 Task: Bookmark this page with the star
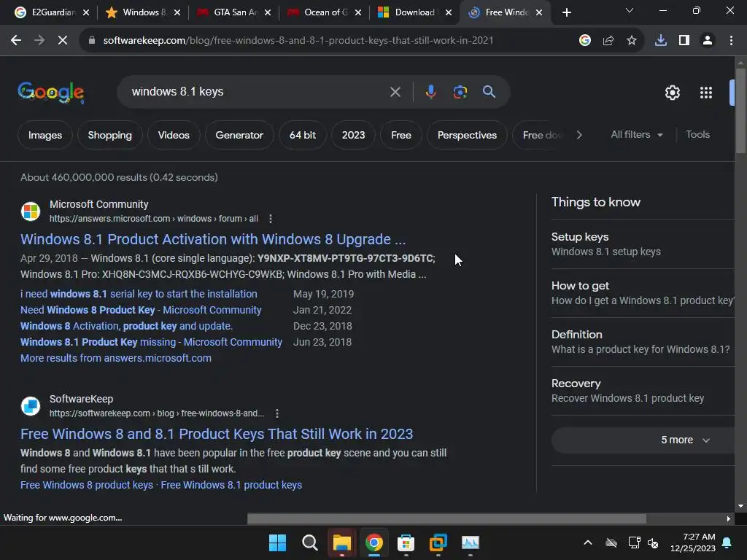[632, 41]
